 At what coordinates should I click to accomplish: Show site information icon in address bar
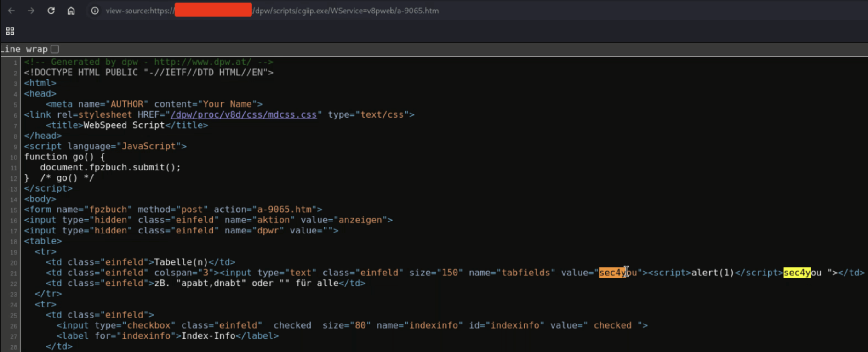(x=95, y=11)
